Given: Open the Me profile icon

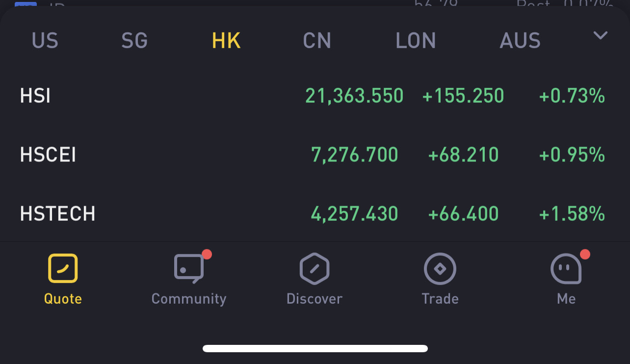Looking at the screenshot, I should [566, 268].
